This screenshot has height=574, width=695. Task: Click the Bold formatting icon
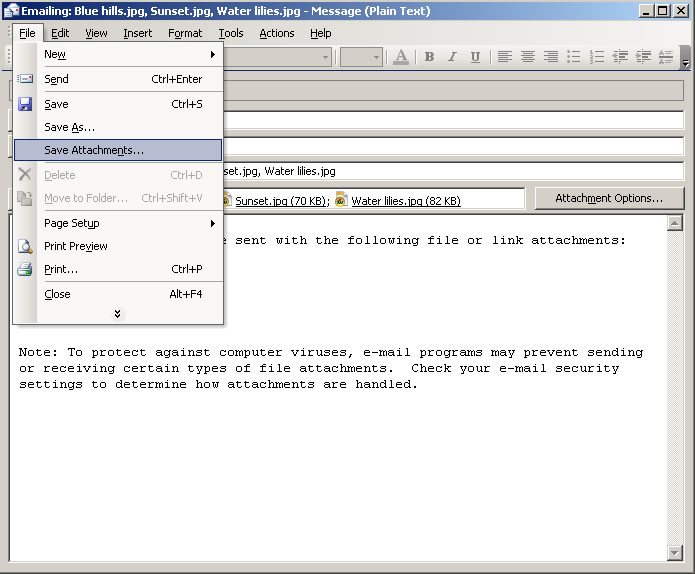click(x=429, y=57)
